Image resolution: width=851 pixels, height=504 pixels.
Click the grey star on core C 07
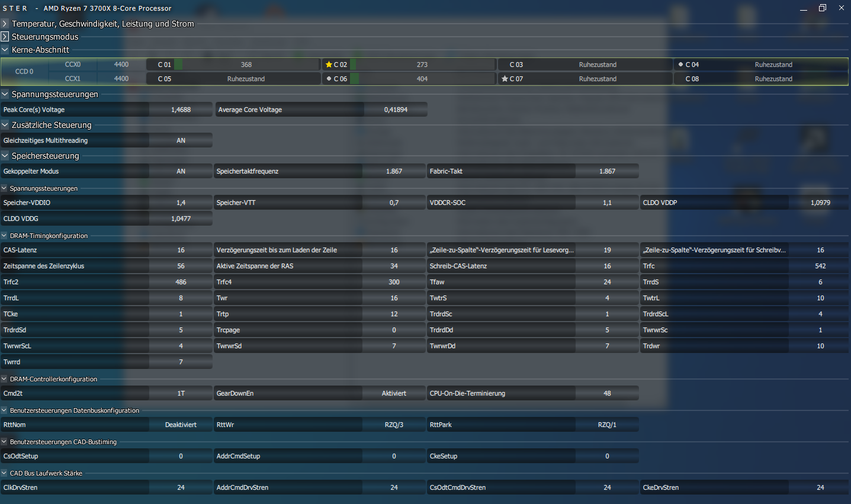coord(505,79)
